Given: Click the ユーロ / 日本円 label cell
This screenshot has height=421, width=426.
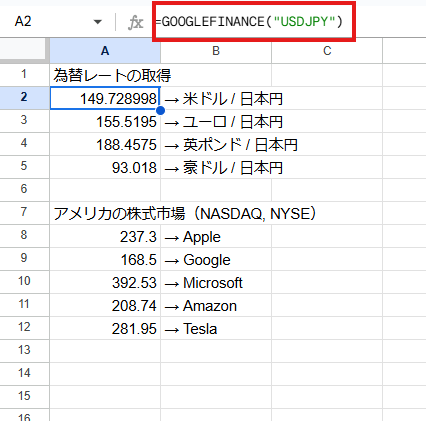Looking at the screenshot, I should 216,121.
